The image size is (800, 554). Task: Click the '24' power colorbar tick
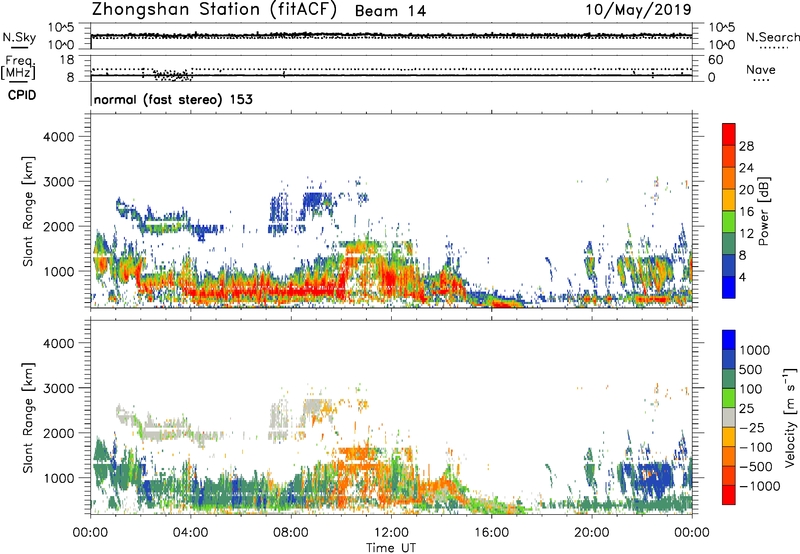746,168
